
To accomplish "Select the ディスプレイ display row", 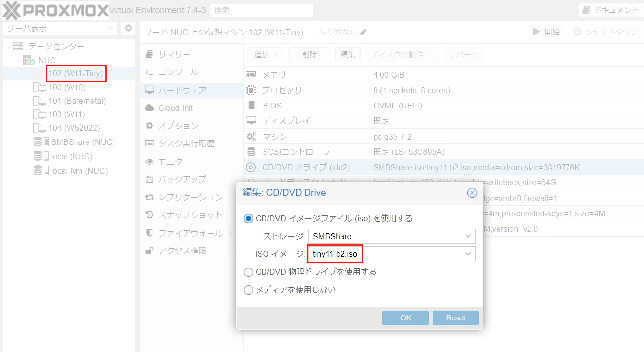I will tap(444, 121).
